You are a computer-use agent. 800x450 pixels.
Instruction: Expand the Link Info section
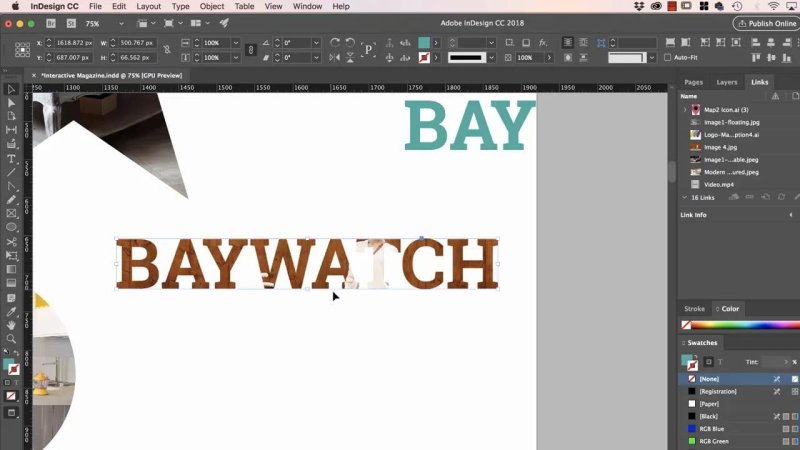tap(791, 215)
